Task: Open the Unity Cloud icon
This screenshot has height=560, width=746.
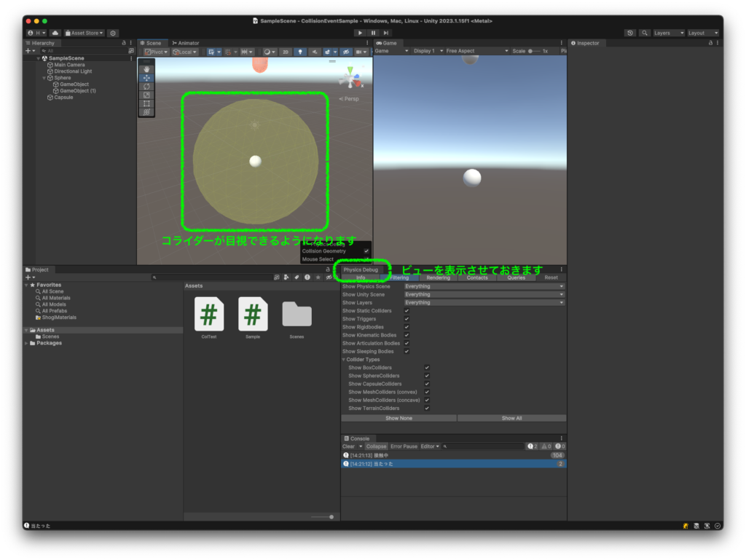Action: 55,33
